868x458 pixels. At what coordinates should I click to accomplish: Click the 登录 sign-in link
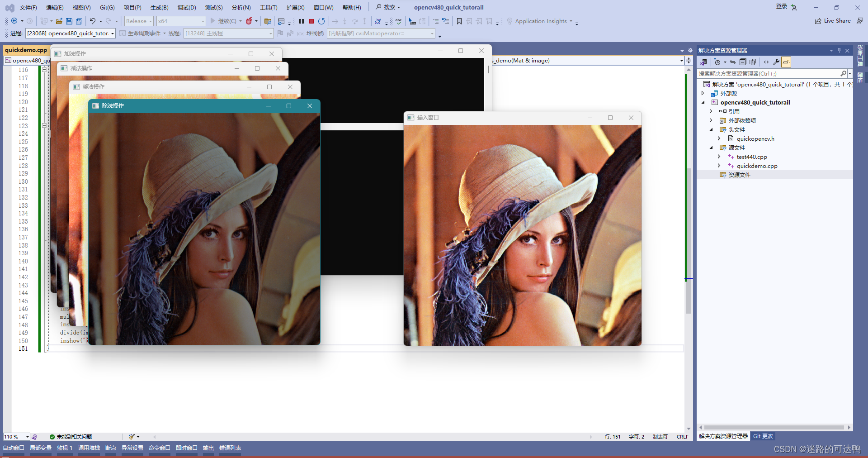pyautogui.click(x=782, y=7)
